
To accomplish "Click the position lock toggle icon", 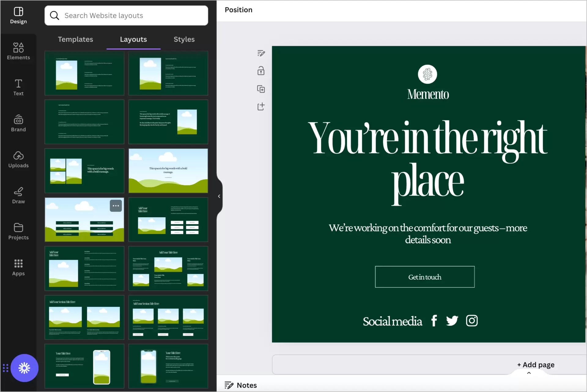I will [x=261, y=71].
